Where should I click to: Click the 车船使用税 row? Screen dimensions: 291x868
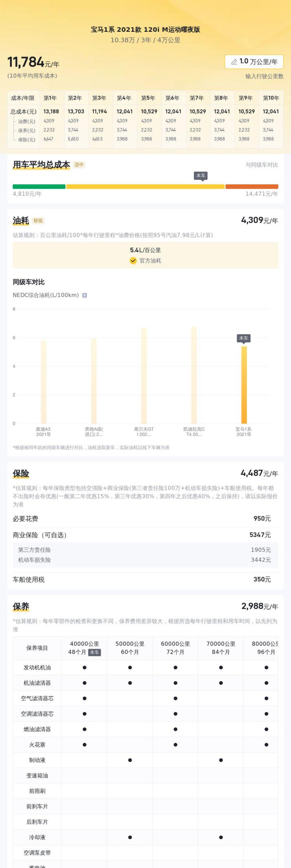point(145,579)
